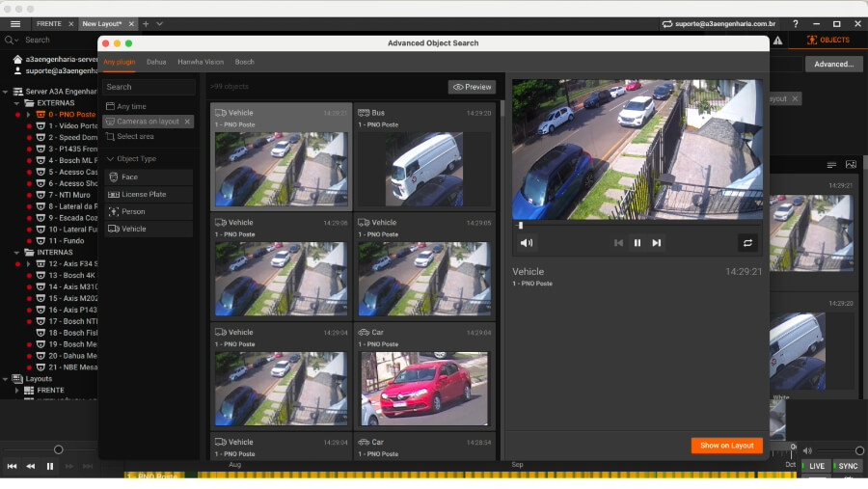Skip to next frame in preview

tap(657, 242)
